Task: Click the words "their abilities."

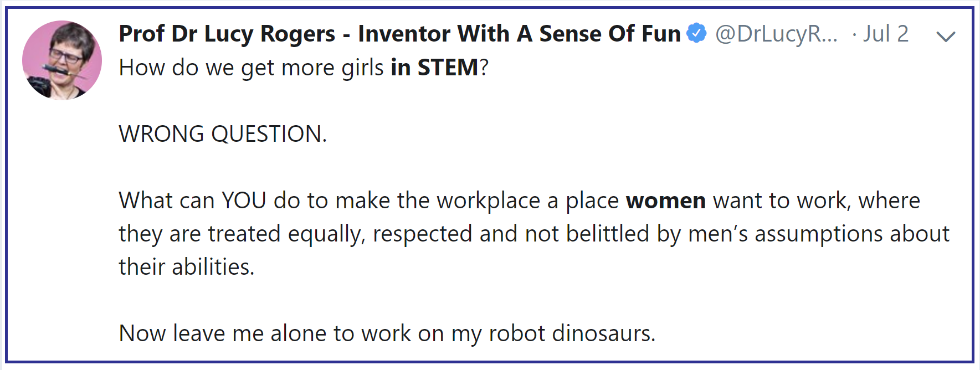Action: point(187,267)
